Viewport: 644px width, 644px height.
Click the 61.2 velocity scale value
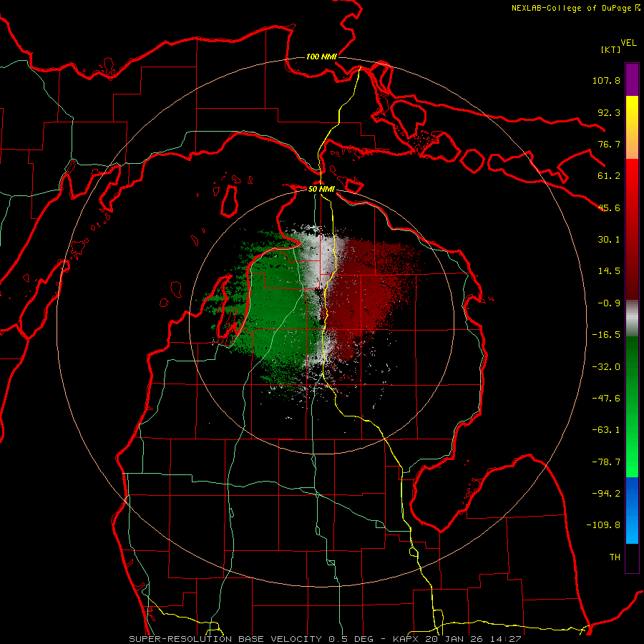[x=609, y=176]
